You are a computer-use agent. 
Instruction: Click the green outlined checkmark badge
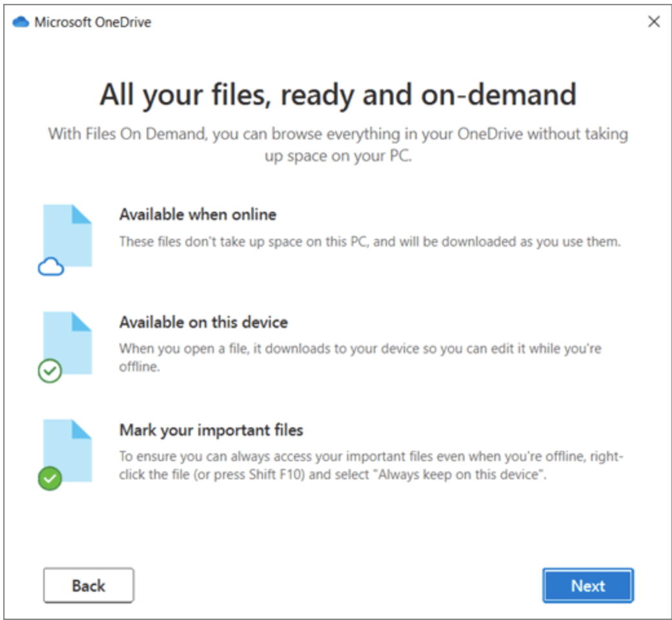(50, 371)
